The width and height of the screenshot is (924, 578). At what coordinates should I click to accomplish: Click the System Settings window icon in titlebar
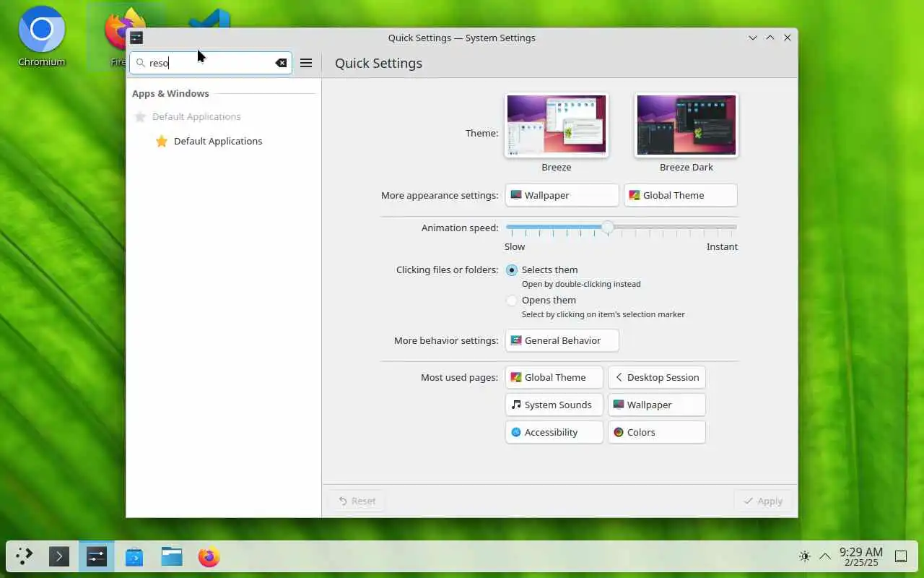coord(136,38)
